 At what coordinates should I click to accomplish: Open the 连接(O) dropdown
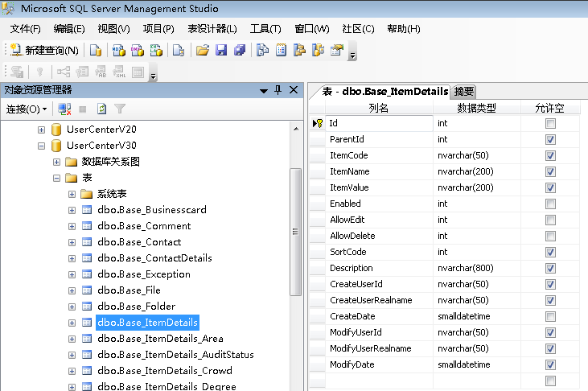(27, 109)
